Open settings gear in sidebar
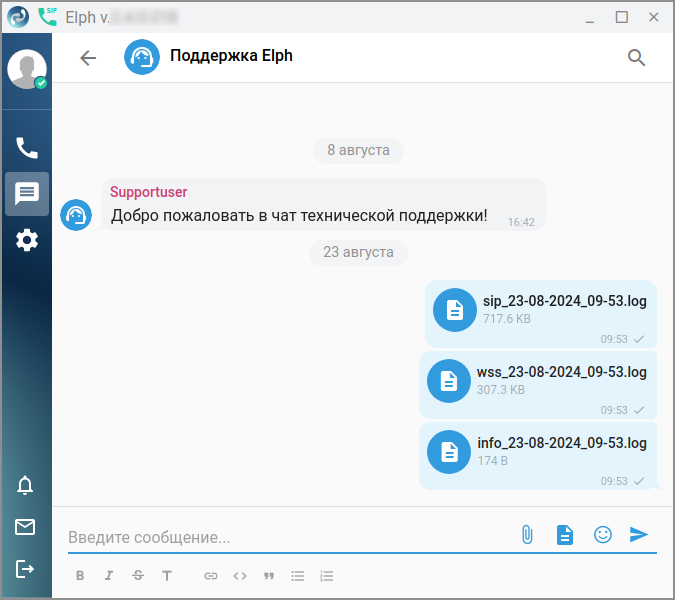The width and height of the screenshot is (675, 600). (27, 240)
